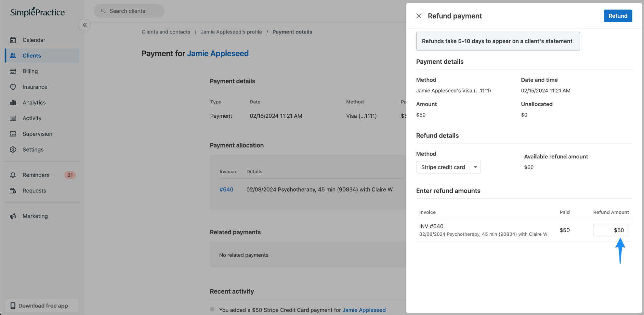Click the phone icon beside Download free app
The height and width of the screenshot is (315, 644).
[13, 306]
